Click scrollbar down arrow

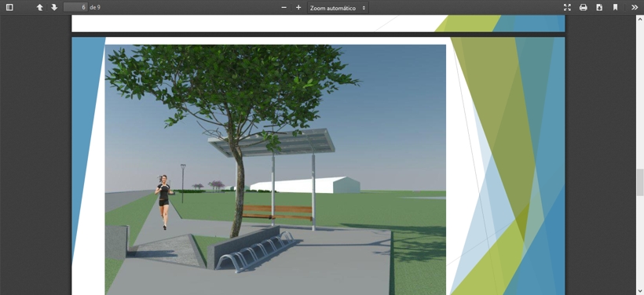coord(640,291)
